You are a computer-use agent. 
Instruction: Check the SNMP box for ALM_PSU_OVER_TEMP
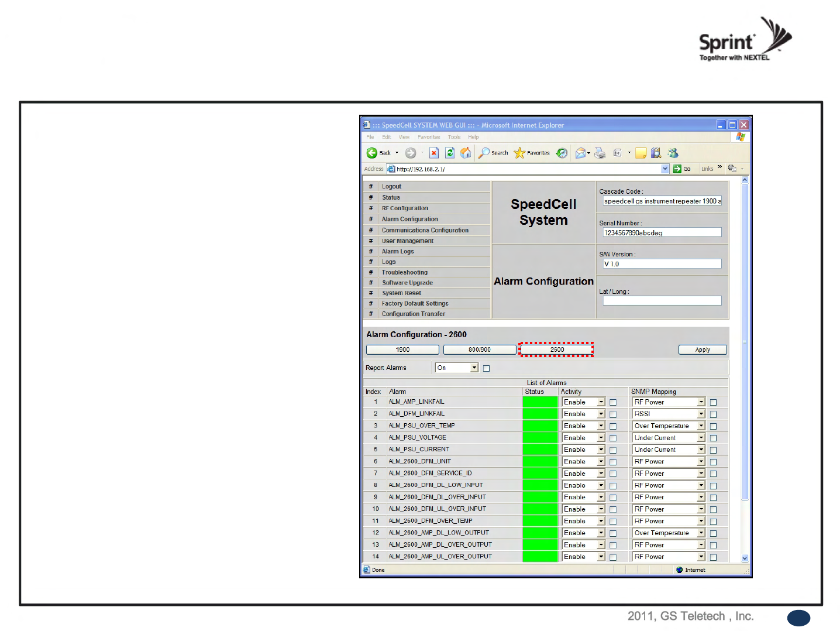click(713, 426)
